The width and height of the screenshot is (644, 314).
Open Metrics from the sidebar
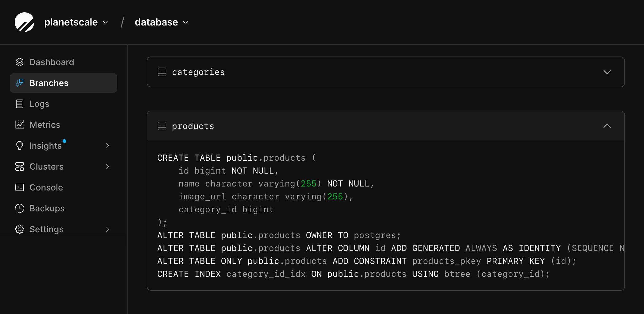coord(64,125)
